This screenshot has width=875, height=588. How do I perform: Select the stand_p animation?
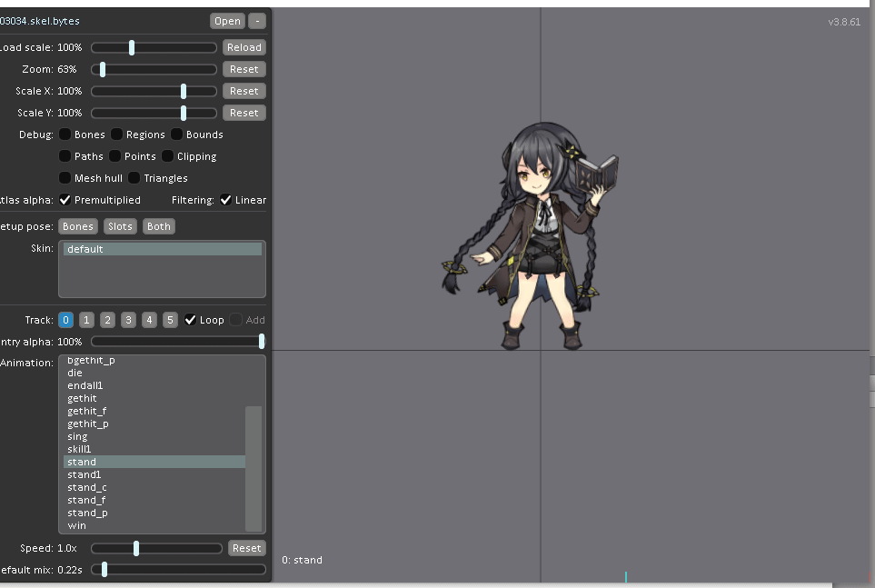[x=154, y=513]
